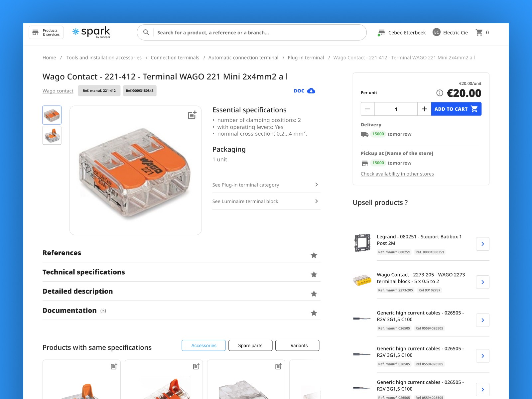Click ADD TO CART button

456,109
